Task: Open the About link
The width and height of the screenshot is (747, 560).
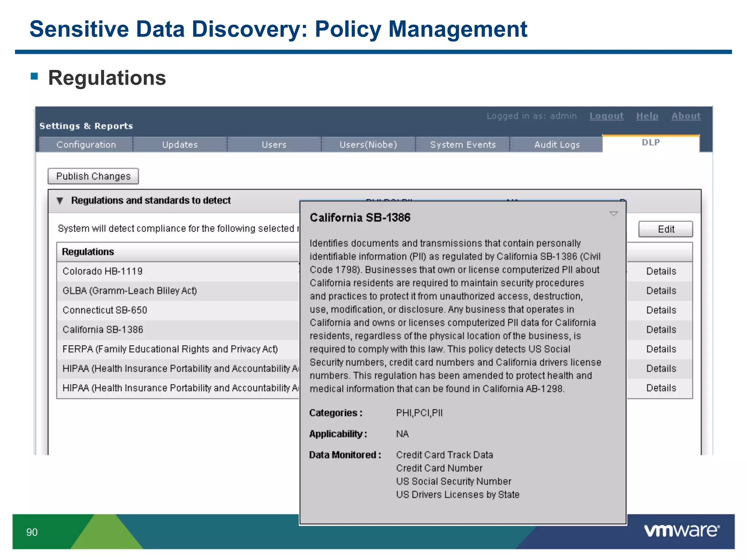Action: (x=686, y=116)
